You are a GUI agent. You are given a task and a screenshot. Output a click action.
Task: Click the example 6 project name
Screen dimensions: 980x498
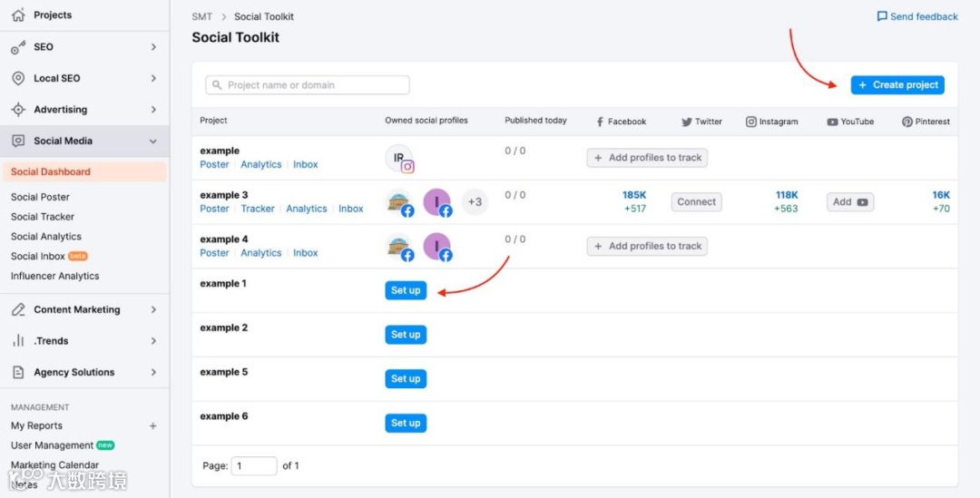coord(224,416)
